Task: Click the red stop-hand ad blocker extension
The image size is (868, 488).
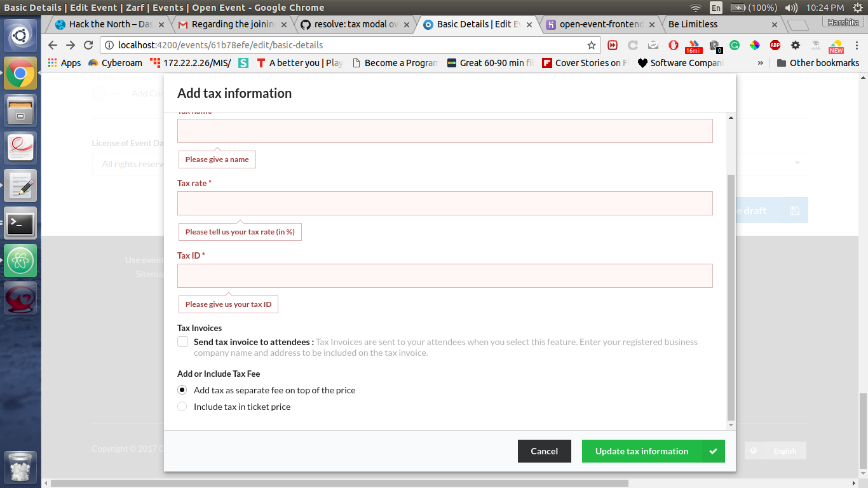Action: [674, 45]
